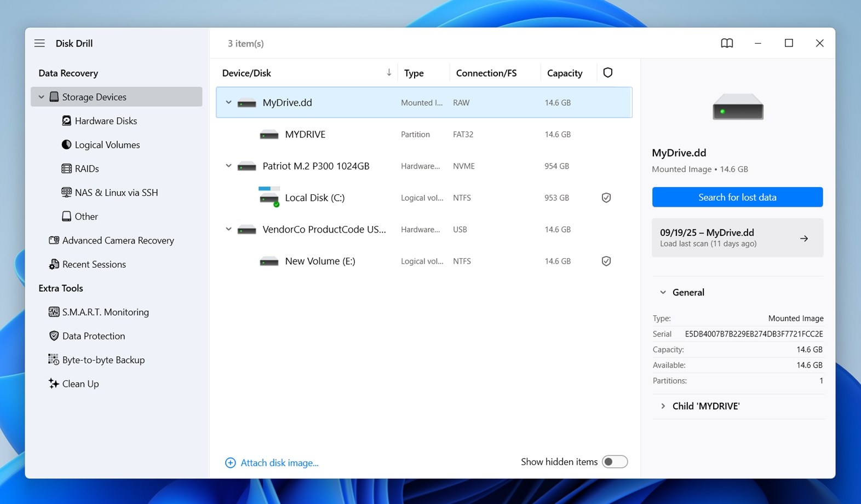Click the S.M.A.R.T. Monitoring icon

pyautogui.click(x=54, y=312)
